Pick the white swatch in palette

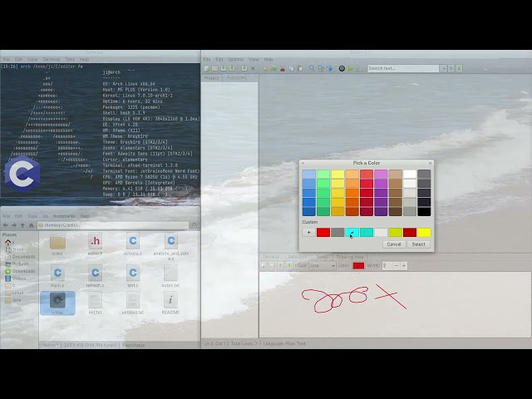point(410,175)
